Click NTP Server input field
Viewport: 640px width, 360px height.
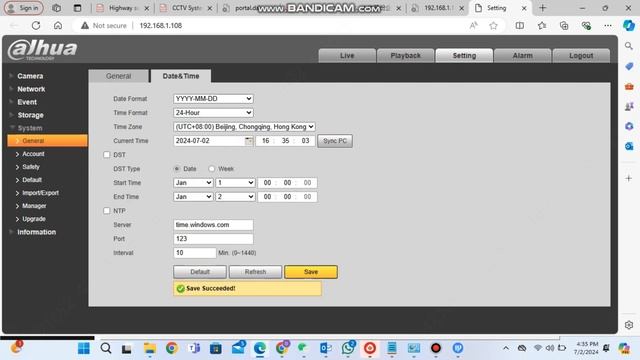pos(213,225)
